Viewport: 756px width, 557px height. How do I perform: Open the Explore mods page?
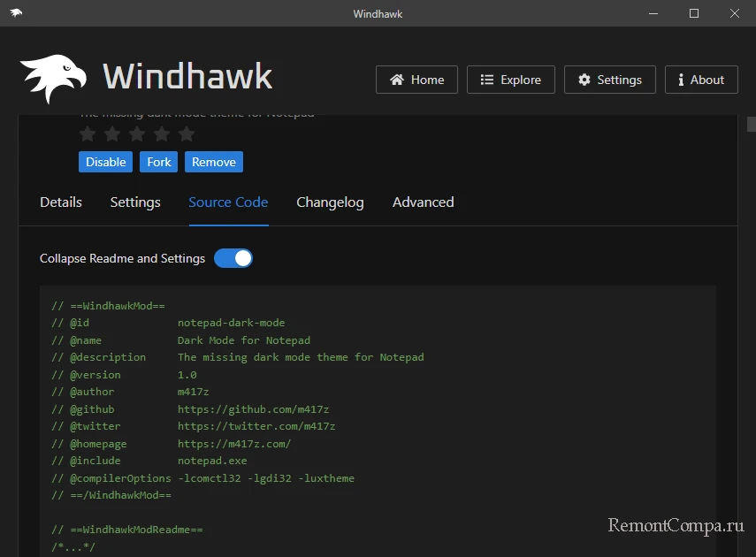coord(510,80)
